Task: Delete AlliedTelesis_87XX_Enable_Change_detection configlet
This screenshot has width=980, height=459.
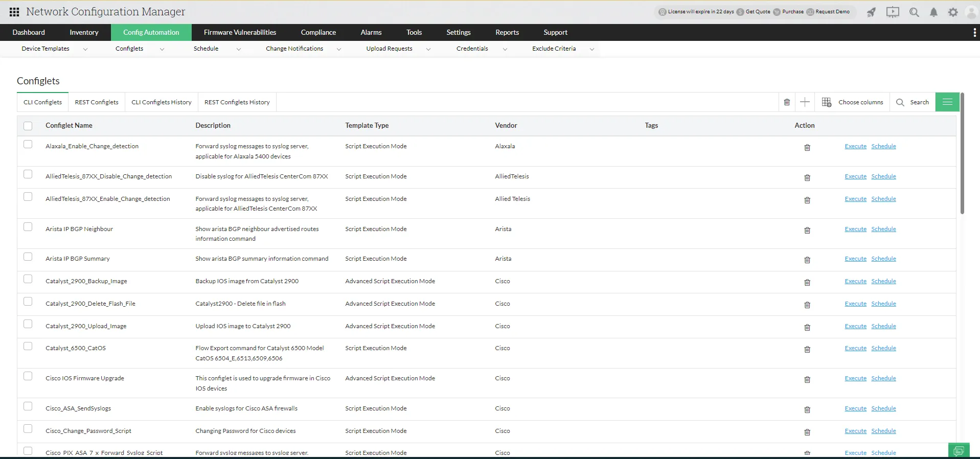Action: tap(807, 200)
